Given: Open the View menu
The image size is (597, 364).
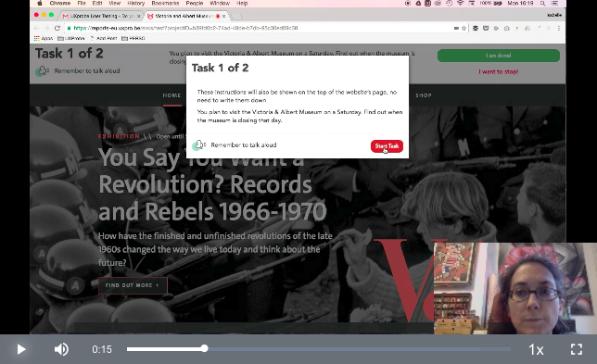Looking at the screenshot, I should pyautogui.click(x=115, y=4).
